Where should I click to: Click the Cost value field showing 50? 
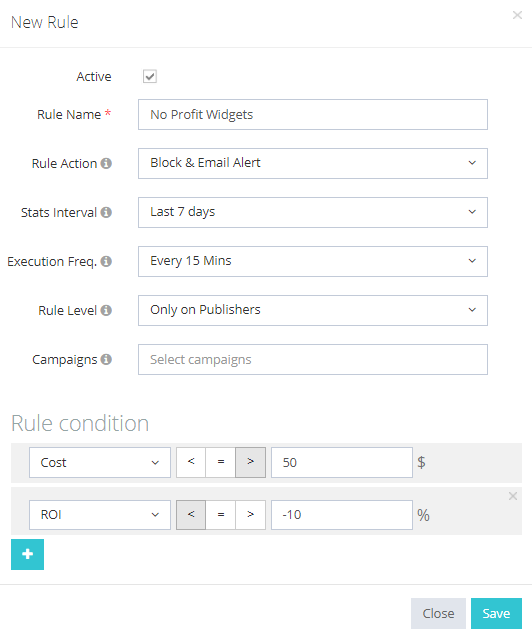[x=342, y=462]
